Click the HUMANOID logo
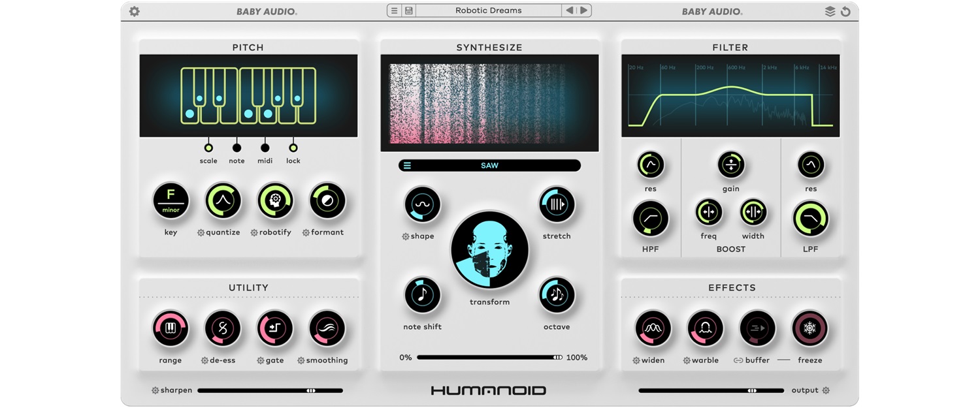 coord(489,390)
